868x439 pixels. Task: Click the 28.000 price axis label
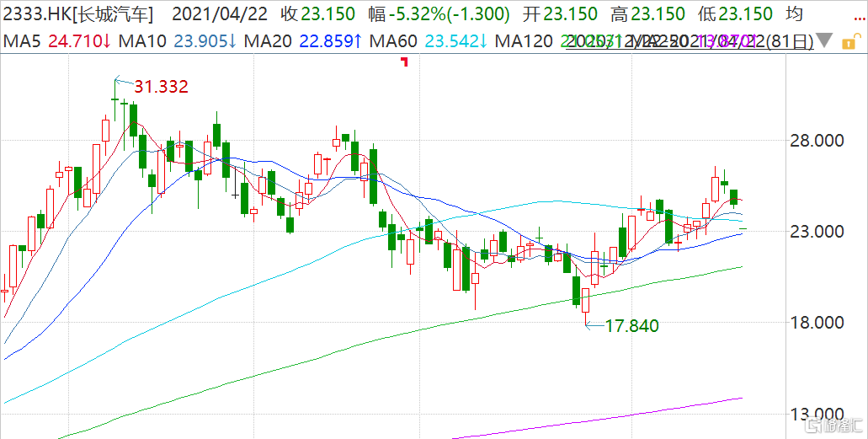click(x=817, y=140)
